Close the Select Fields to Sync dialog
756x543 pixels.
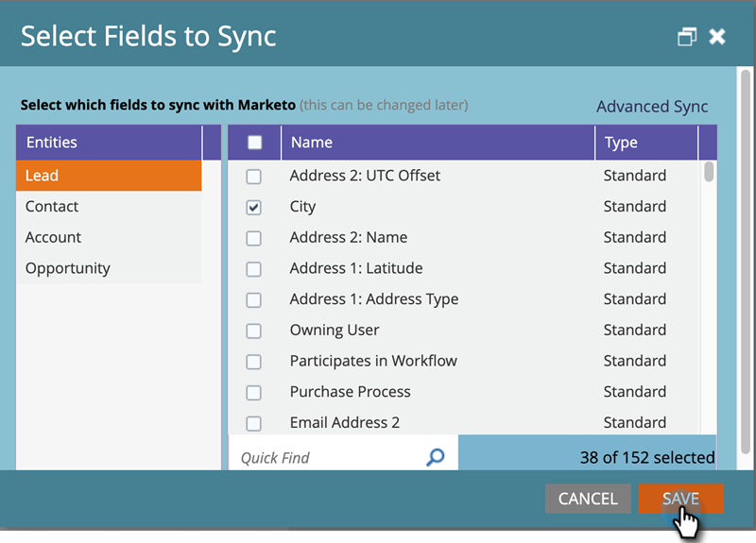717,37
